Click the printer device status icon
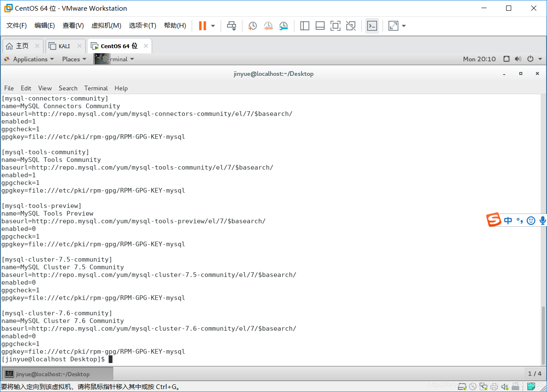Viewport: 547px width, 392px height. [x=494, y=386]
